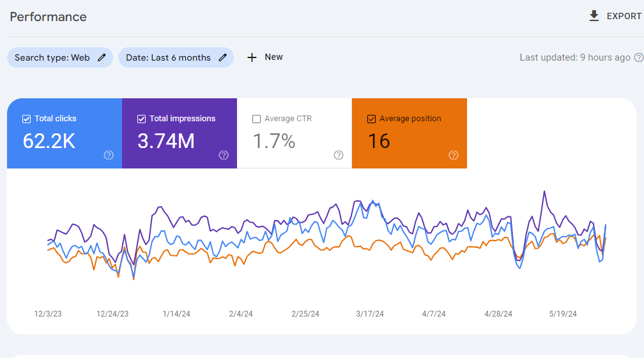Viewport: 644px width, 358px height.
Task: Click the EXPORT button label
Action: [x=624, y=16]
